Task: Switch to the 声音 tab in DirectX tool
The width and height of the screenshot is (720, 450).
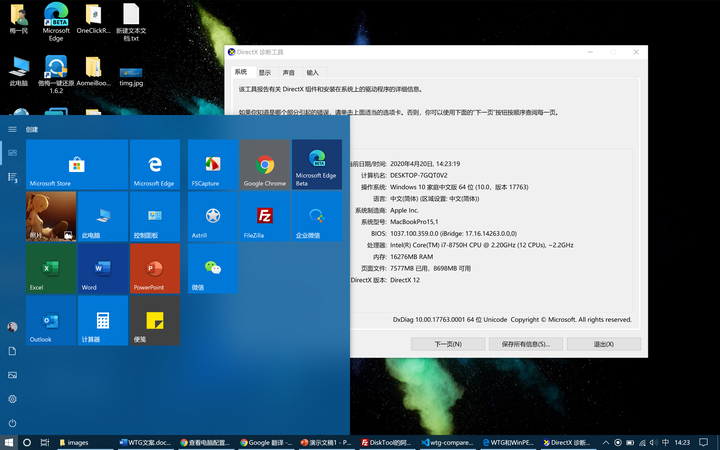Action: [x=289, y=73]
